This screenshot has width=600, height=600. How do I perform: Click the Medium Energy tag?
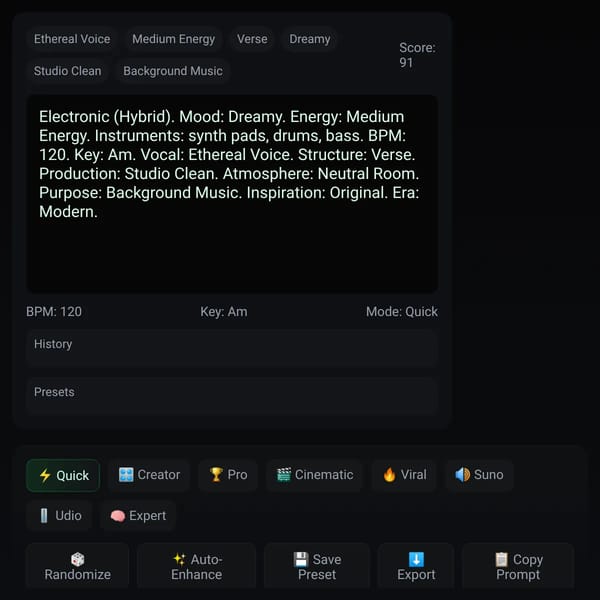click(174, 39)
